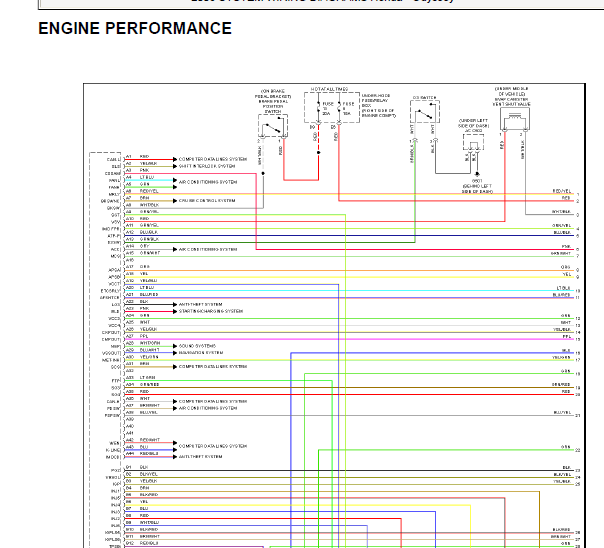Click AIR CONDITIONING SYSTEM beside pin A37
Screen dimensions: 604x548
208,408
